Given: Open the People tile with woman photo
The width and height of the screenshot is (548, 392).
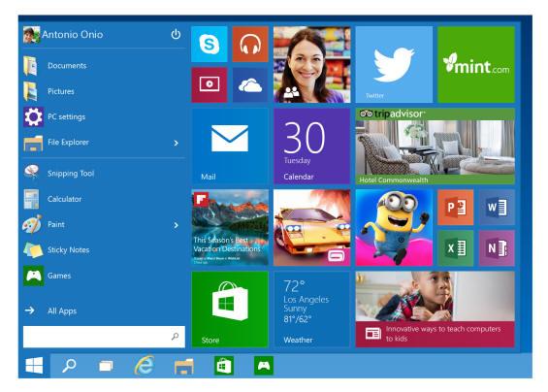Looking at the screenshot, I should [x=311, y=65].
